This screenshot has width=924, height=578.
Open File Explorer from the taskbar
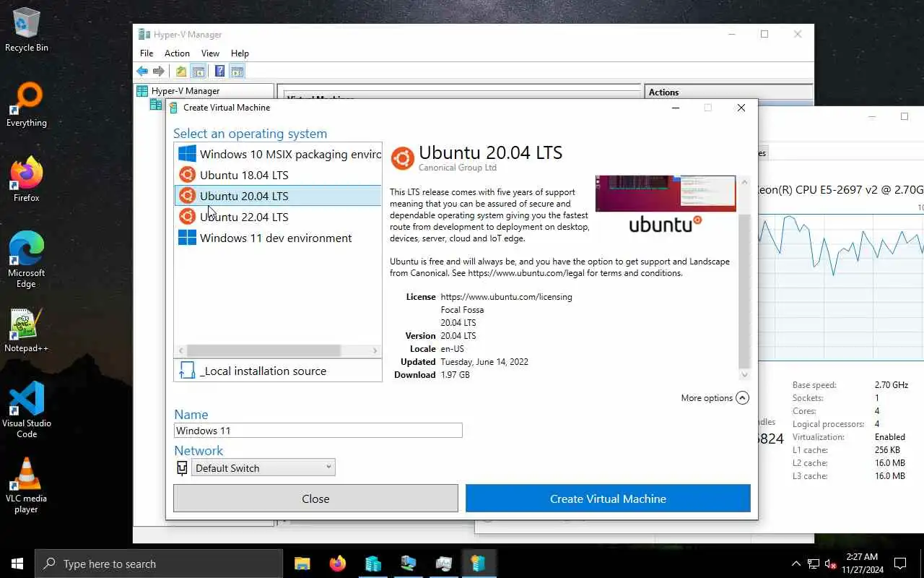[x=302, y=564]
